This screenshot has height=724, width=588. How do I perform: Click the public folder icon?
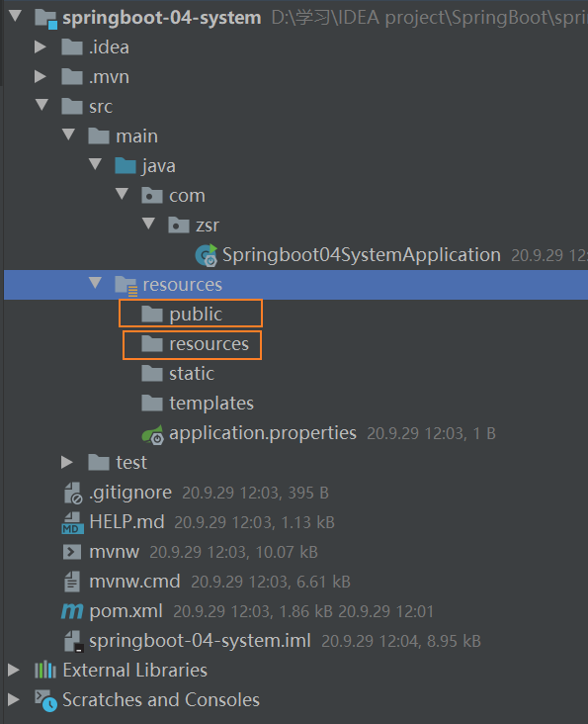tap(152, 314)
